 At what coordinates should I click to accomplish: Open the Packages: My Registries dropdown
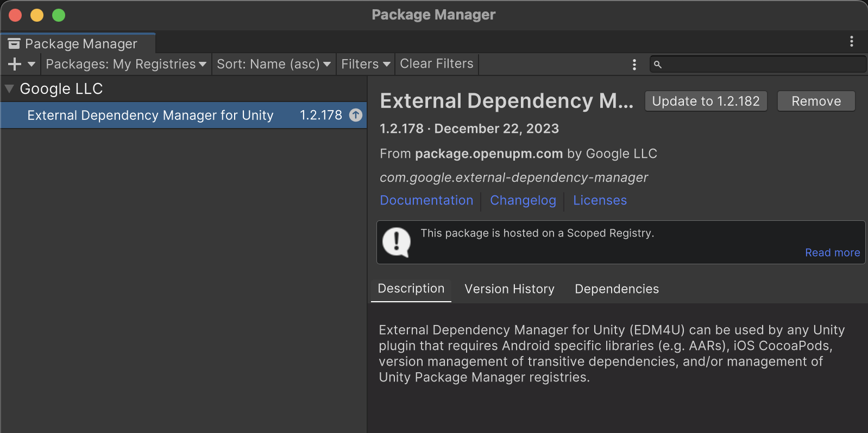click(x=126, y=64)
